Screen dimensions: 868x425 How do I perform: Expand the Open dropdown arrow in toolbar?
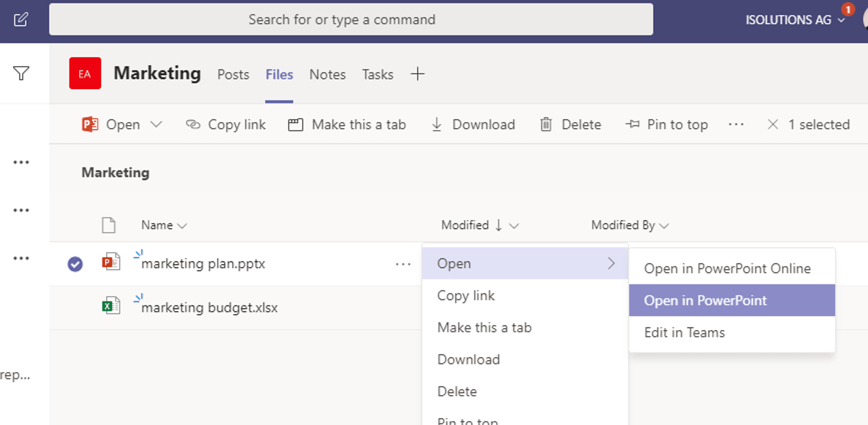156,125
